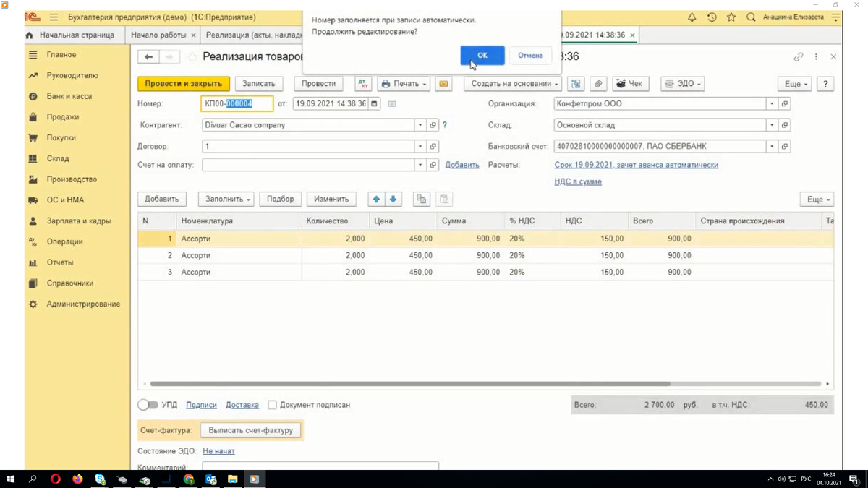Open the table Еще menu

(x=817, y=199)
